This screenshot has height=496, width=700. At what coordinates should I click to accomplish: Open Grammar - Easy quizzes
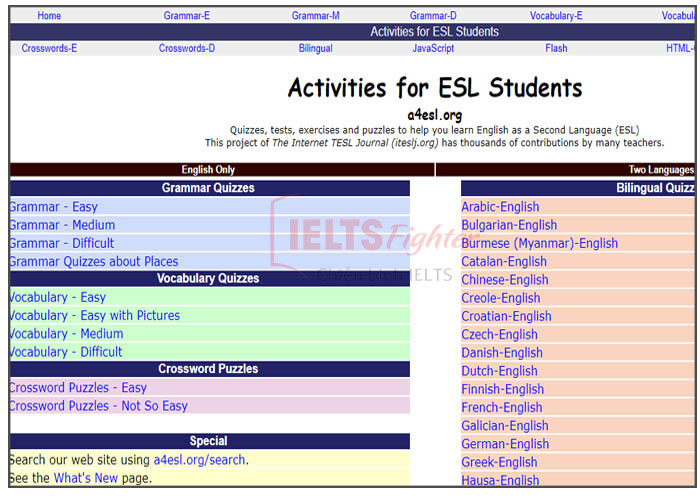pyautogui.click(x=54, y=207)
